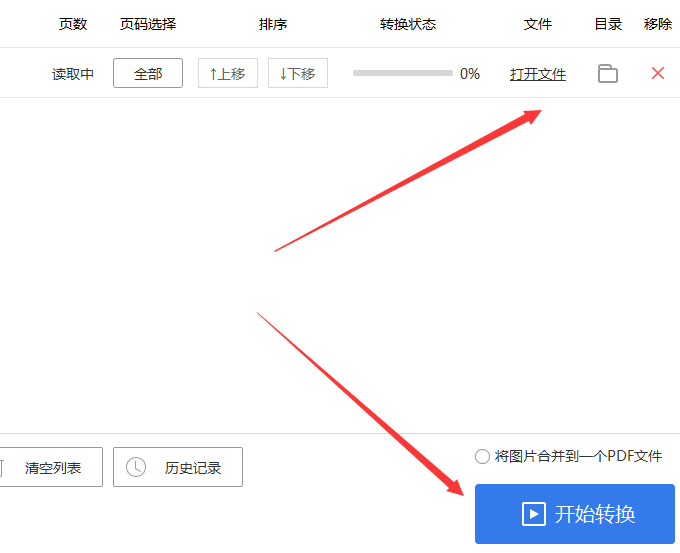Move the file down with ↓下移

coord(297,73)
